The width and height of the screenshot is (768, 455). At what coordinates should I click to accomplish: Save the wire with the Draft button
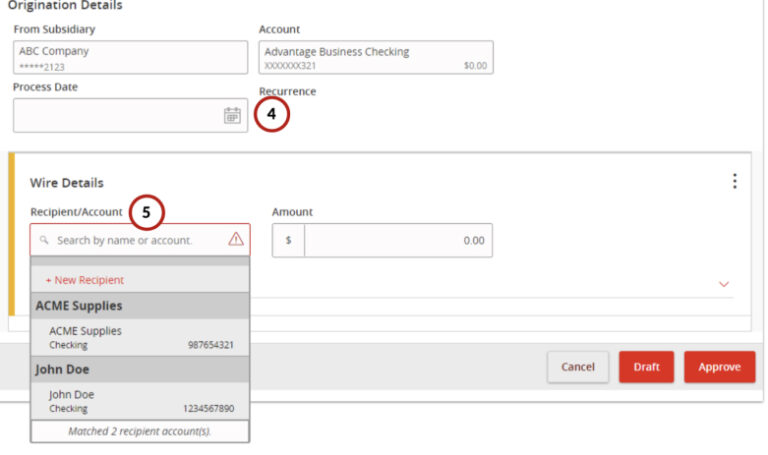coord(646,367)
